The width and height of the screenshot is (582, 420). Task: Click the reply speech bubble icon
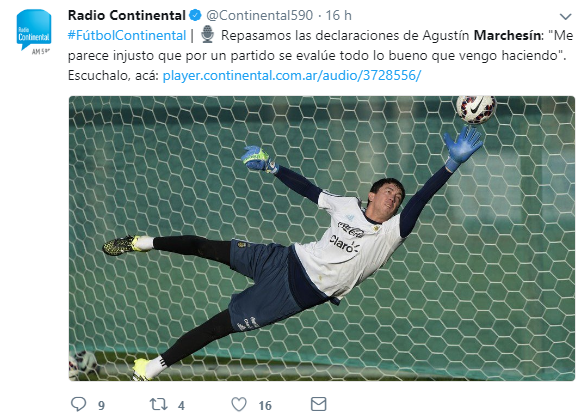coord(78,404)
